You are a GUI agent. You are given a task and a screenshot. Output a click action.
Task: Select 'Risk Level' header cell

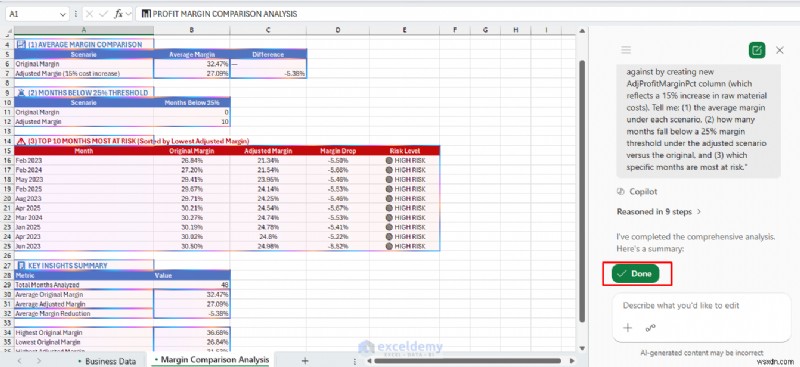(405, 151)
